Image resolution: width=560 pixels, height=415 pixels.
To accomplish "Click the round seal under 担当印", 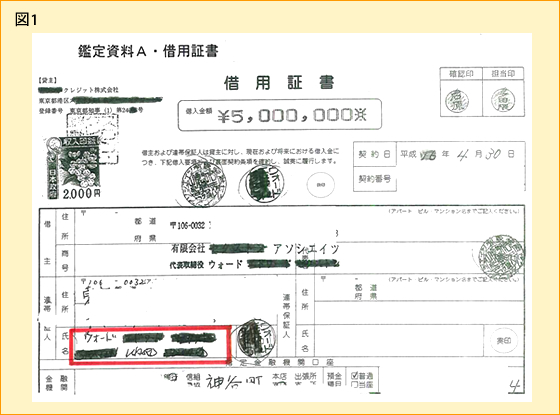I will [503, 100].
